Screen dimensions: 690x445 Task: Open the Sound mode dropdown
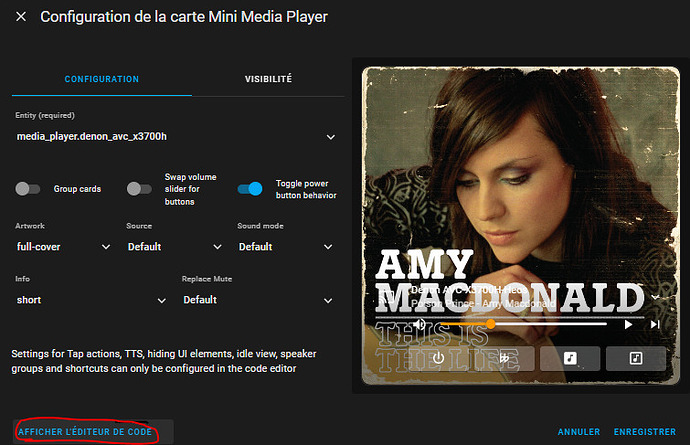pyautogui.click(x=285, y=247)
